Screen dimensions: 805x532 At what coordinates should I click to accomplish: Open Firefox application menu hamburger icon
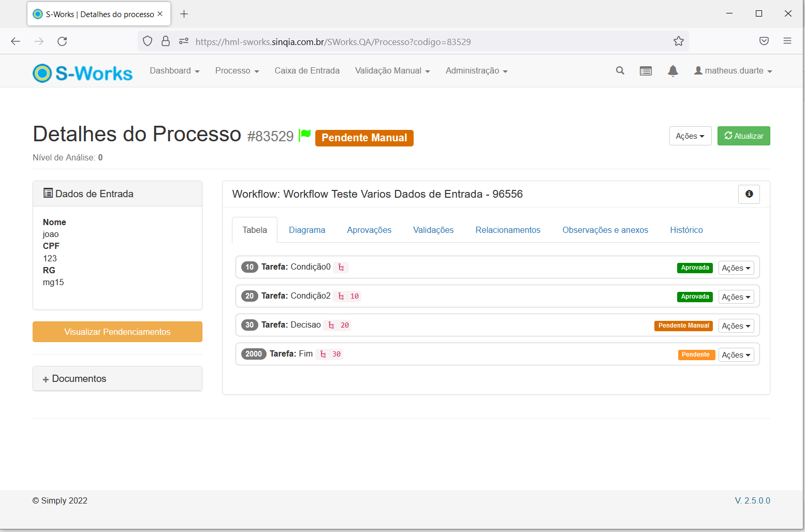(787, 41)
